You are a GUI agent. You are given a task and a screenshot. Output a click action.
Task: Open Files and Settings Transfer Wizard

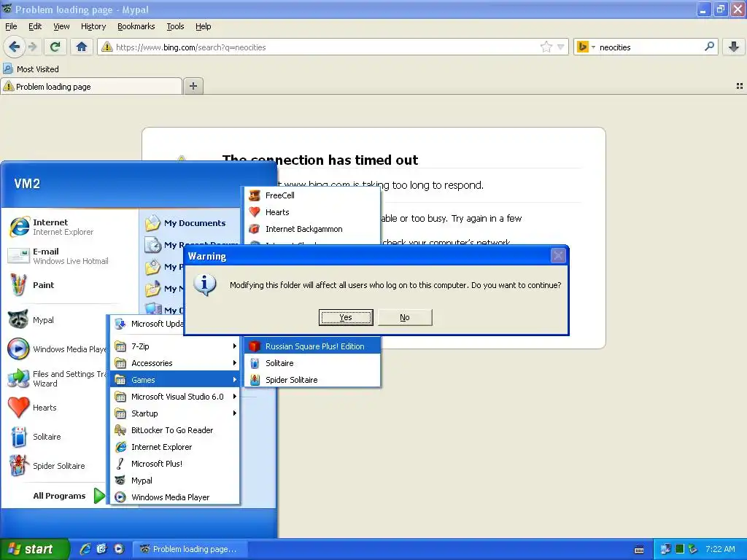[x=56, y=378]
